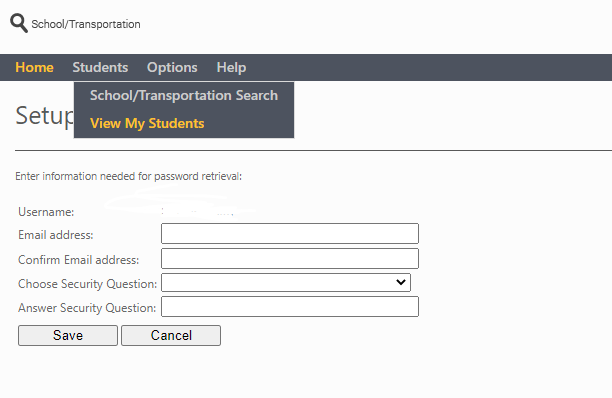Cancel the setup form

point(171,336)
